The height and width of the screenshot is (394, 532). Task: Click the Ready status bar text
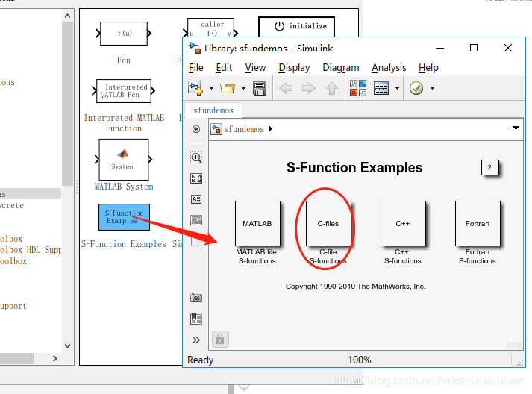(x=200, y=360)
